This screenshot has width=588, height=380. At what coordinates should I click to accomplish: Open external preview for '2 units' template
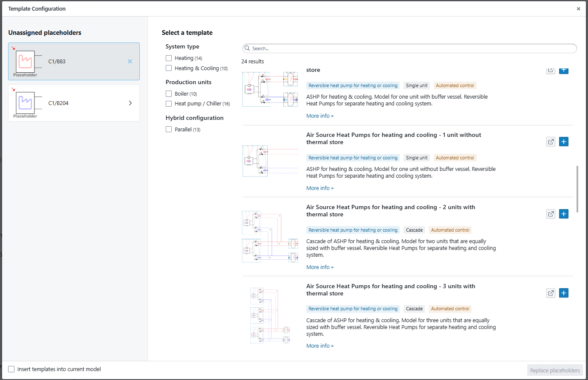click(x=551, y=214)
